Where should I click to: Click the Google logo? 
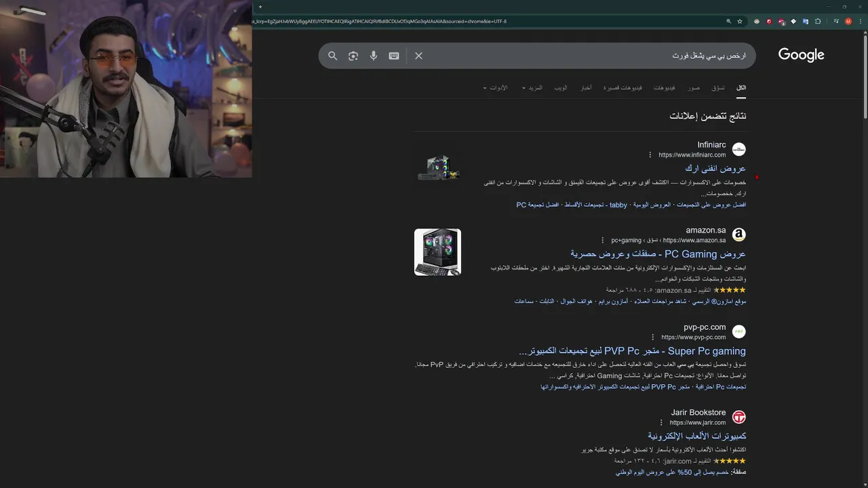pyautogui.click(x=801, y=55)
